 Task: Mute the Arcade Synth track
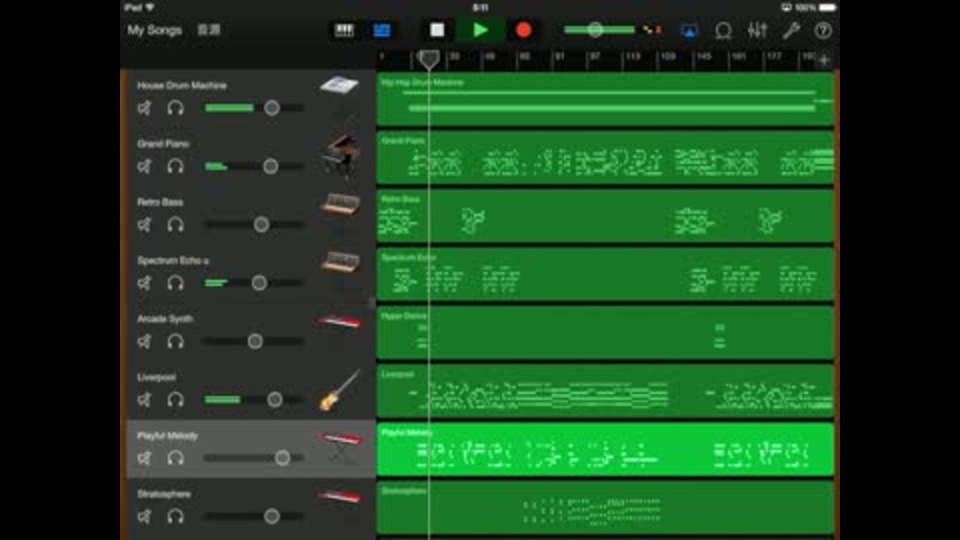coord(144,341)
